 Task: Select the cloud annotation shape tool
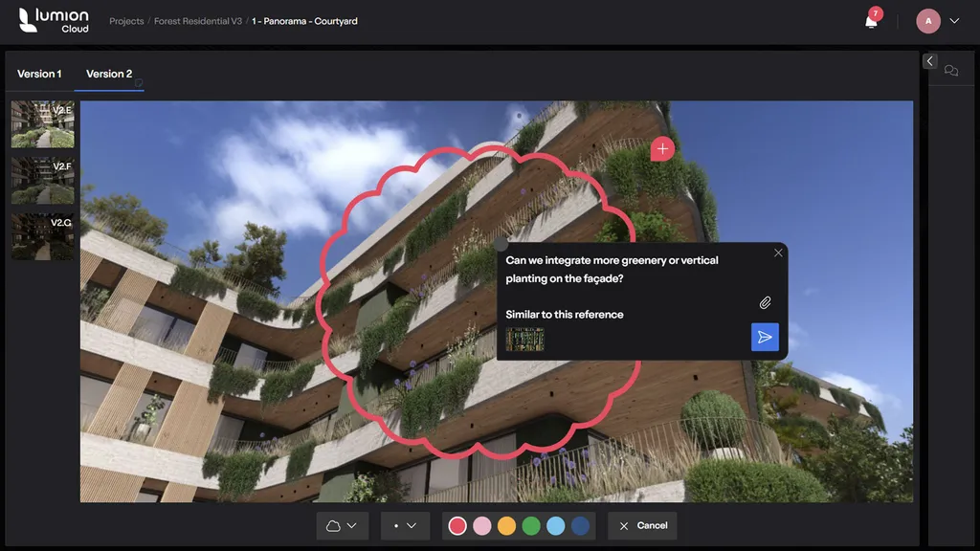pos(333,525)
